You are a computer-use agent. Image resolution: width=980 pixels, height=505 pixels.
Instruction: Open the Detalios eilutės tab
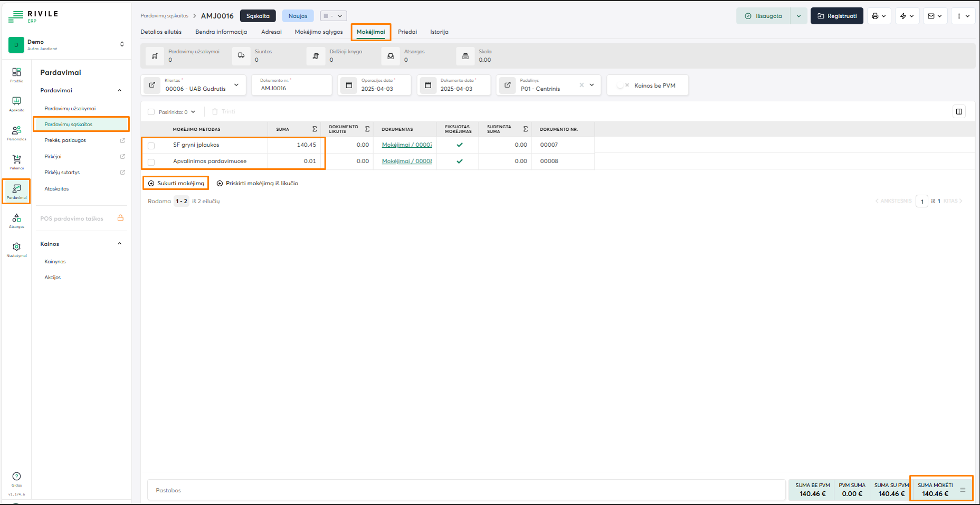(161, 32)
